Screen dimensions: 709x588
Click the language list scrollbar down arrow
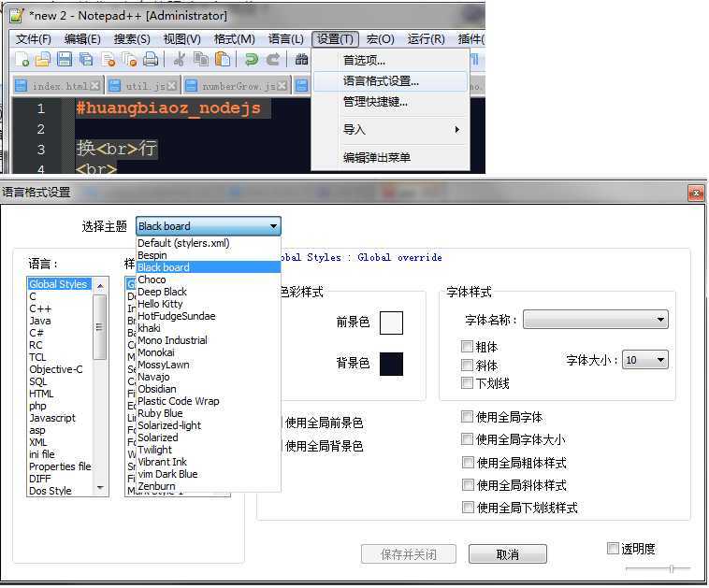pos(100,489)
